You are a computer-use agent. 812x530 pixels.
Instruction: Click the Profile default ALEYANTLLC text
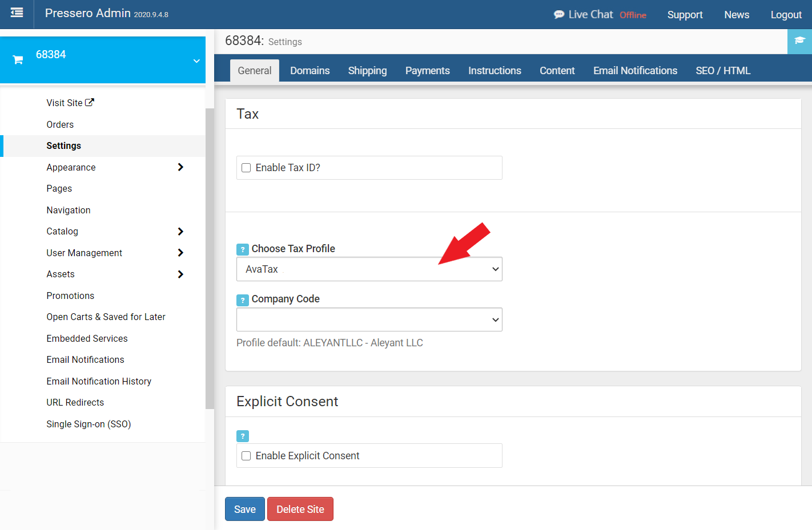pos(329,343)
